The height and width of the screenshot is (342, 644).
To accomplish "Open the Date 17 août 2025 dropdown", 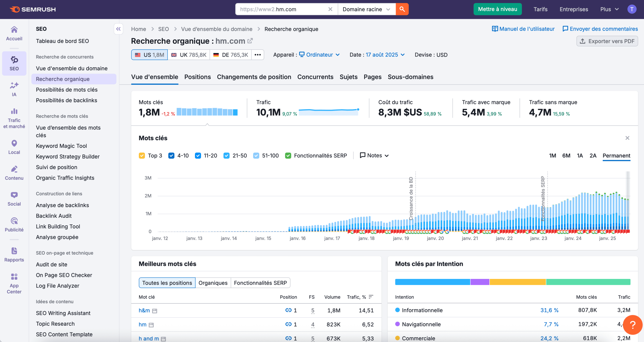I will (x=385, y=55).
